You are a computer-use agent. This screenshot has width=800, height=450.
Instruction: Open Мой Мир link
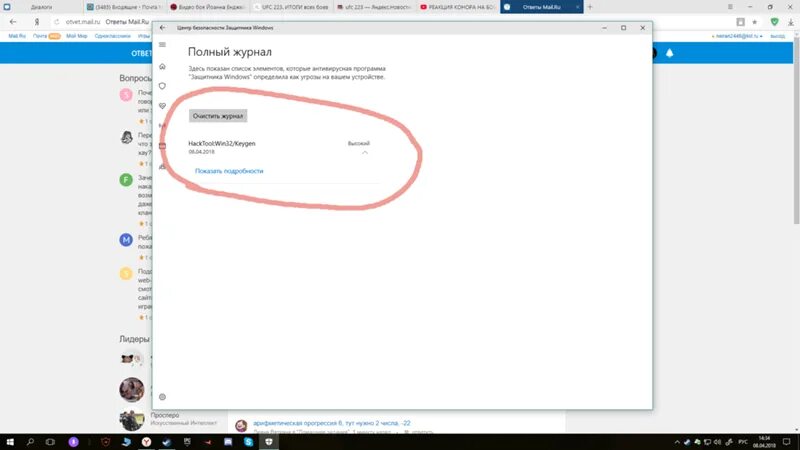click(77, 36)
